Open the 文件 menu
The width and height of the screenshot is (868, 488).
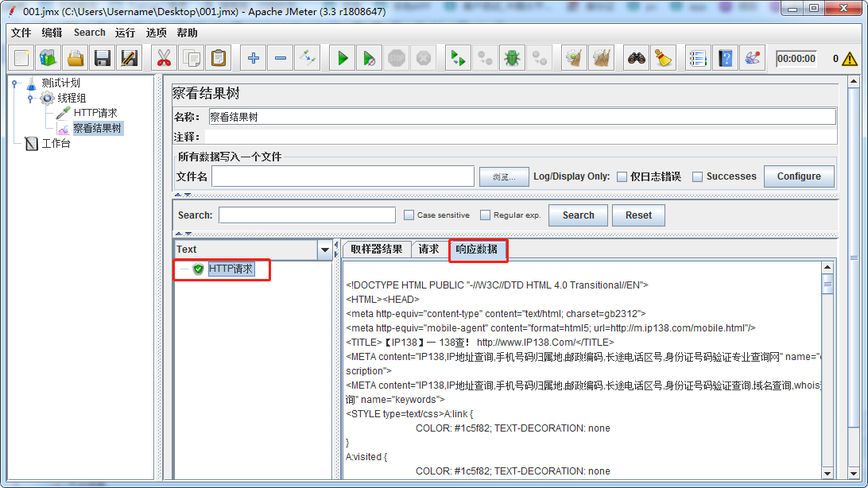[21, 33]
